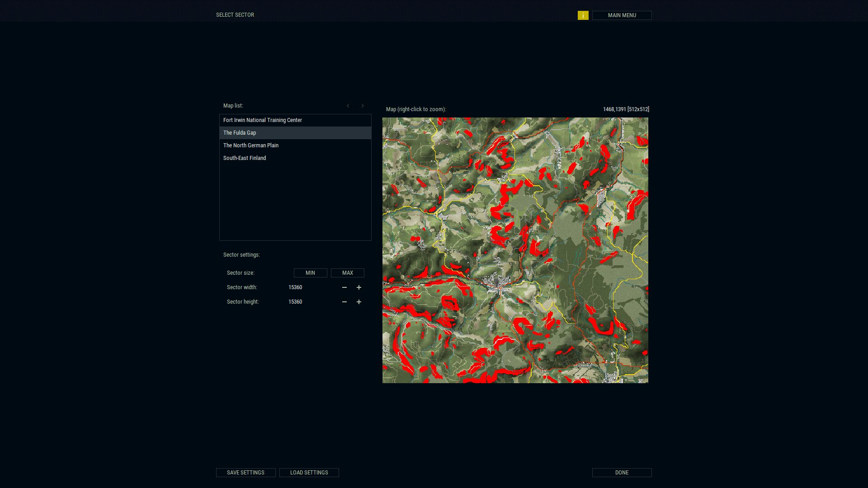Image resolution: width=868 pixels, height=488 pixels.
Task: Increase sector height with plus icon
Action: tap(359, 302)
